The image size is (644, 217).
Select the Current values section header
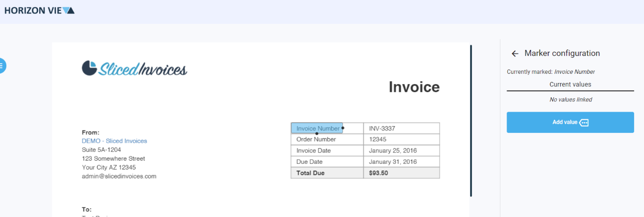(570, 85)
